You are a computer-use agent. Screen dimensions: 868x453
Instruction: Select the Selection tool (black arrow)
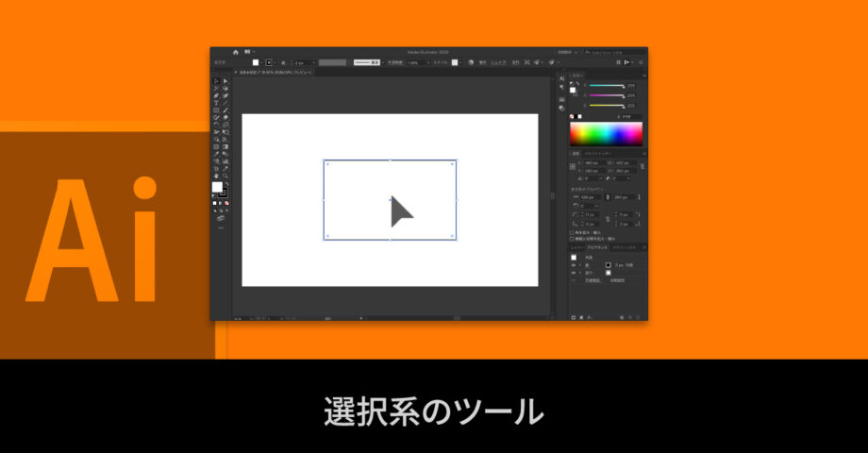216,81
